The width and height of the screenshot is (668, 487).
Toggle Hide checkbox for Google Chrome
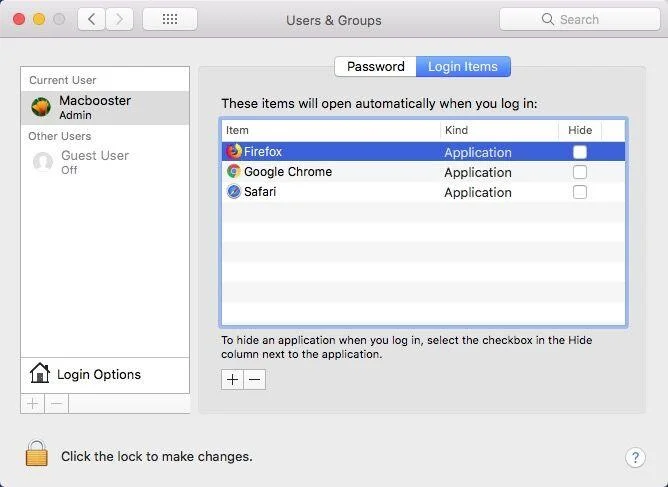tap(579, 172)
